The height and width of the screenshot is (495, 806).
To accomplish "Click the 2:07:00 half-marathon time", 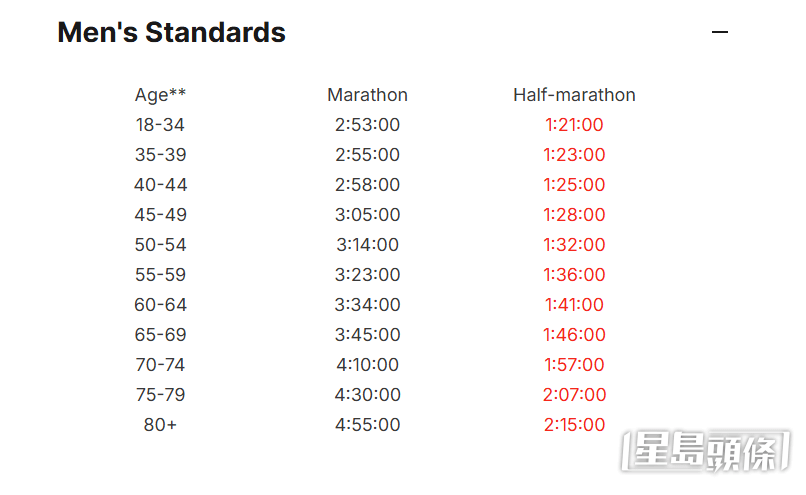I will click(x=574, y=395).
